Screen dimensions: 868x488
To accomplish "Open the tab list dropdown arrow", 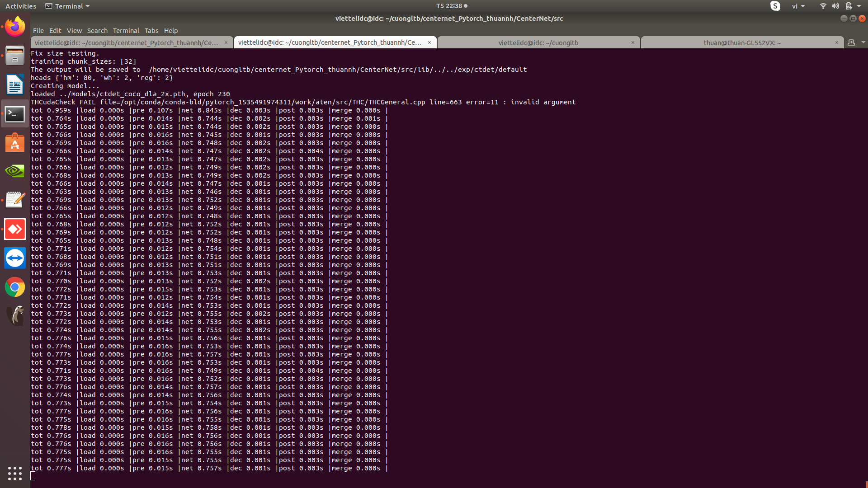I will [863, 42].
